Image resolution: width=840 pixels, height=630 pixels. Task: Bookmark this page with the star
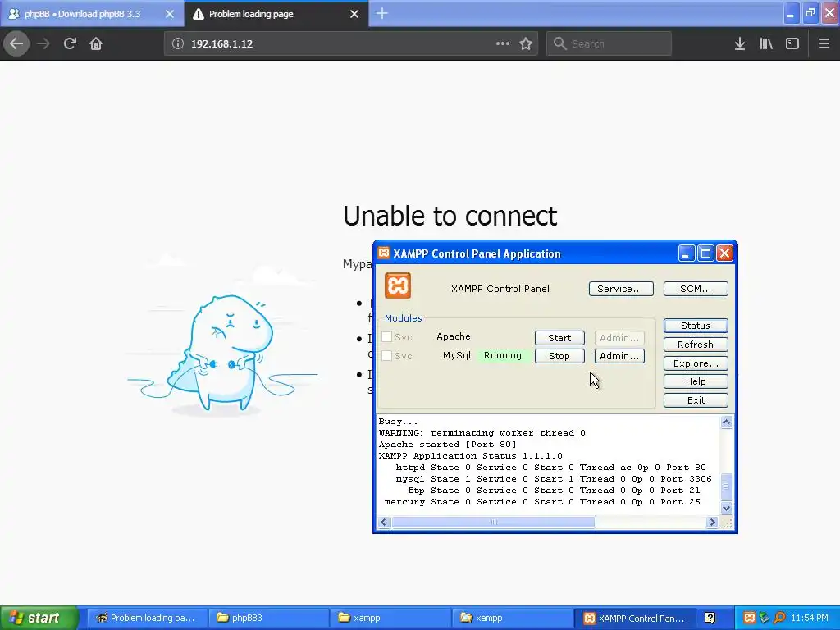(x=526, y=44)
